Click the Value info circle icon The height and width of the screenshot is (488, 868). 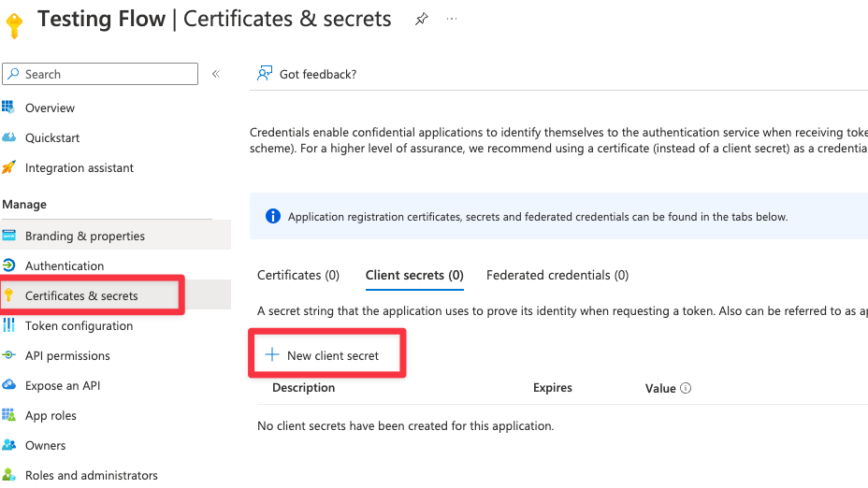686,388
